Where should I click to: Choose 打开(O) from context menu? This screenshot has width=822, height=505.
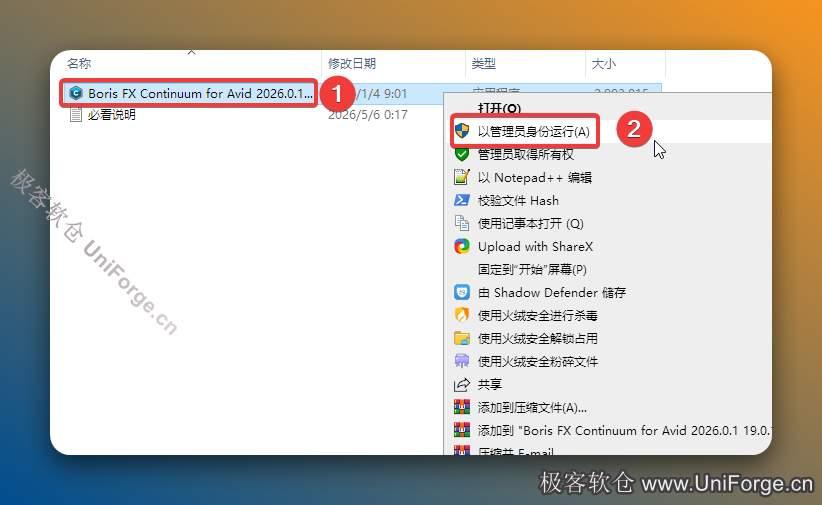click(x=499, y=109)
